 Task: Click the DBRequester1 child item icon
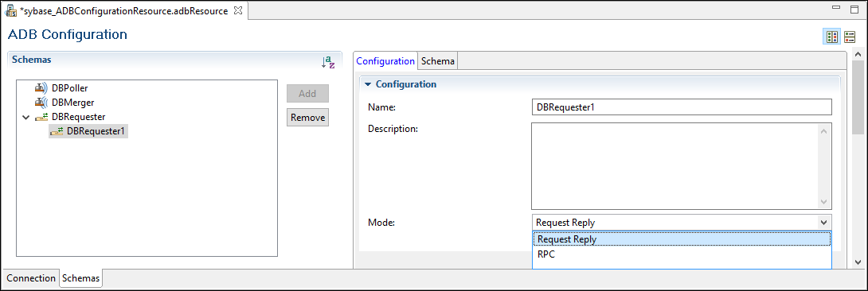tap(57, 131)
